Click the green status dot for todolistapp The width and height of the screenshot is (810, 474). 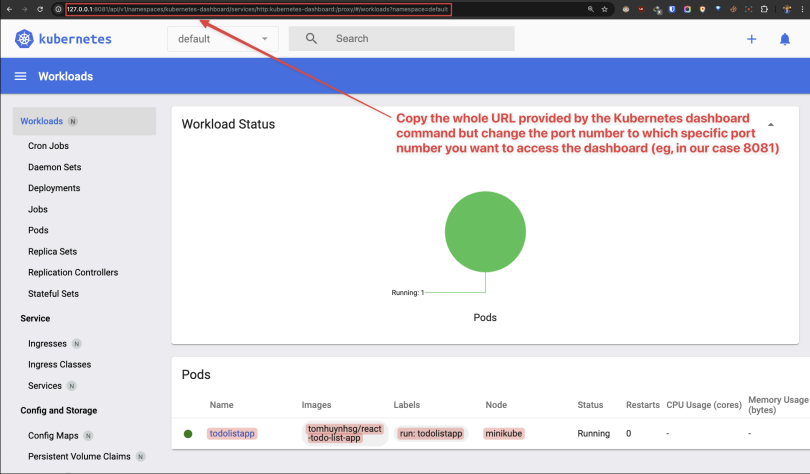pos(188,434)
